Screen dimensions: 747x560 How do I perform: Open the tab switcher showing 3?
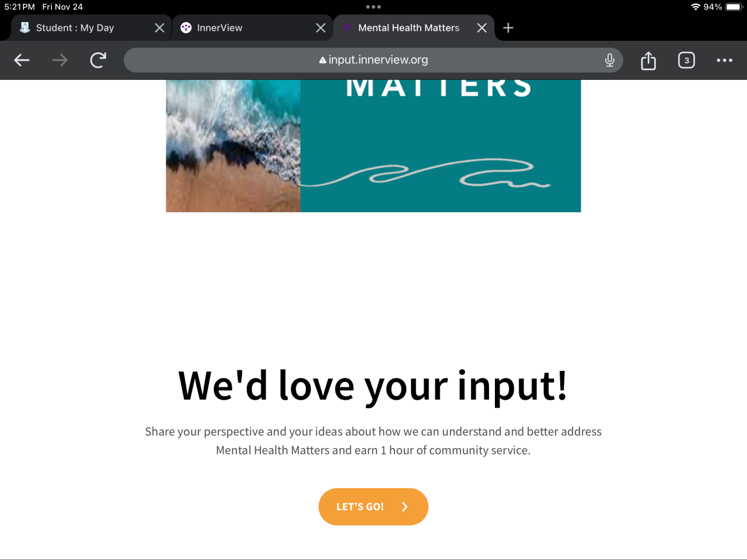(x=686, y=60)
